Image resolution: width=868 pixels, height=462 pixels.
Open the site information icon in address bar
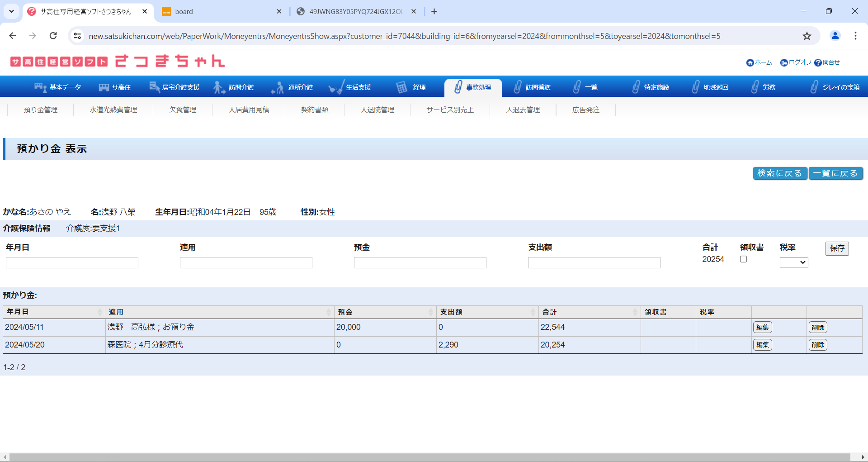click(78, 36)
